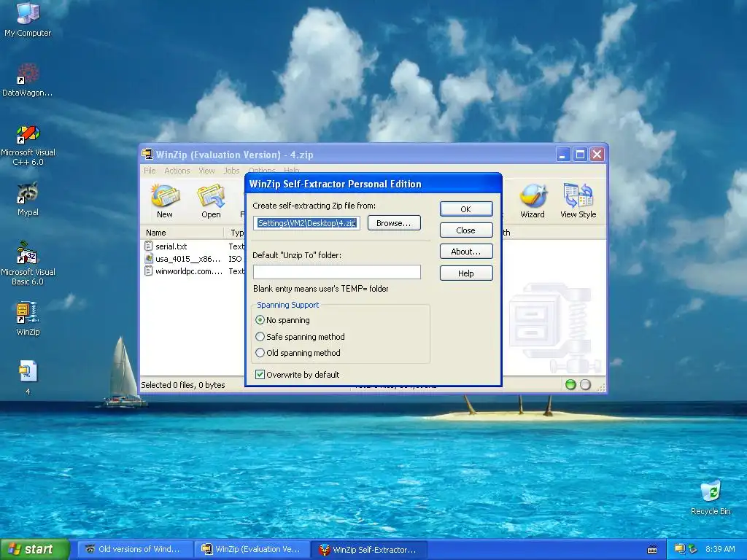The height and width of the screenshot is (560, 747).
Task: Close the WinZip main window
Action: click(597, 155)
